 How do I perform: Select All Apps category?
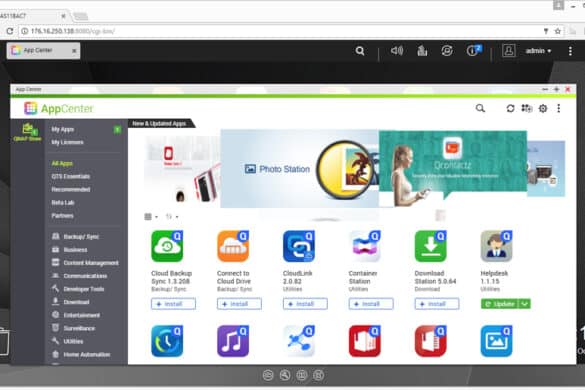[62, 163]
